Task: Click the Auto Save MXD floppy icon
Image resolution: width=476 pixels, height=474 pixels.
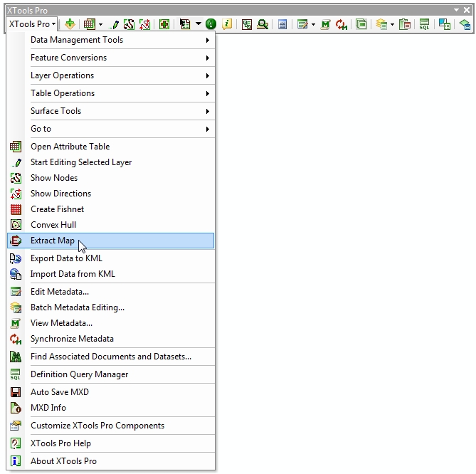Action: 16,392
